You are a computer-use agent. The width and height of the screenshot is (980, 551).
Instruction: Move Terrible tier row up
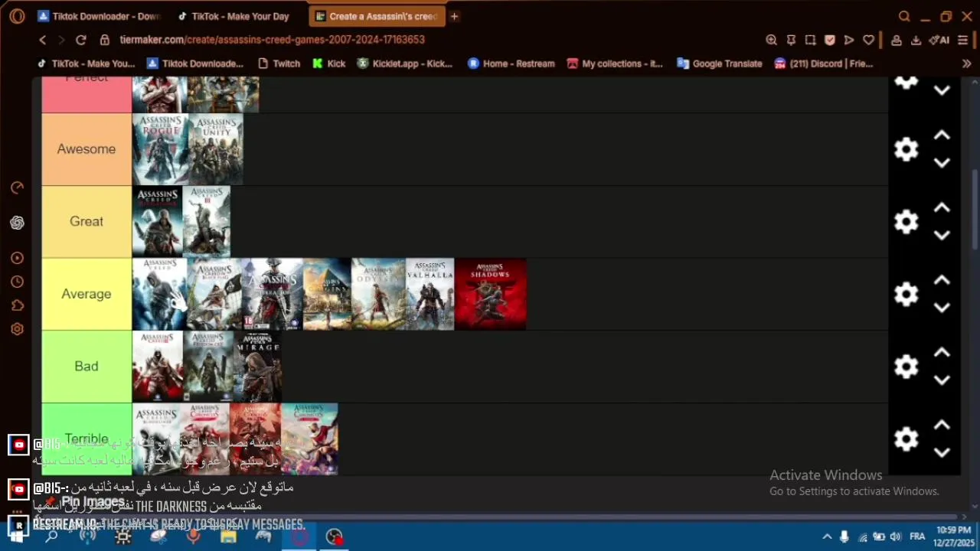tap(942, 425)
